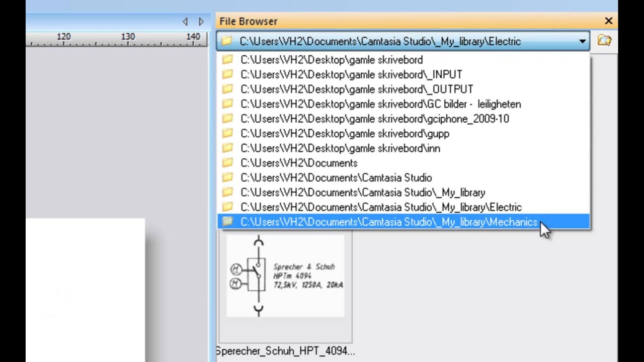Choose the gamle skrivebord\_OUTPUT folder
The height and width of the screenshot is (362, 644).
coord(403,89)
